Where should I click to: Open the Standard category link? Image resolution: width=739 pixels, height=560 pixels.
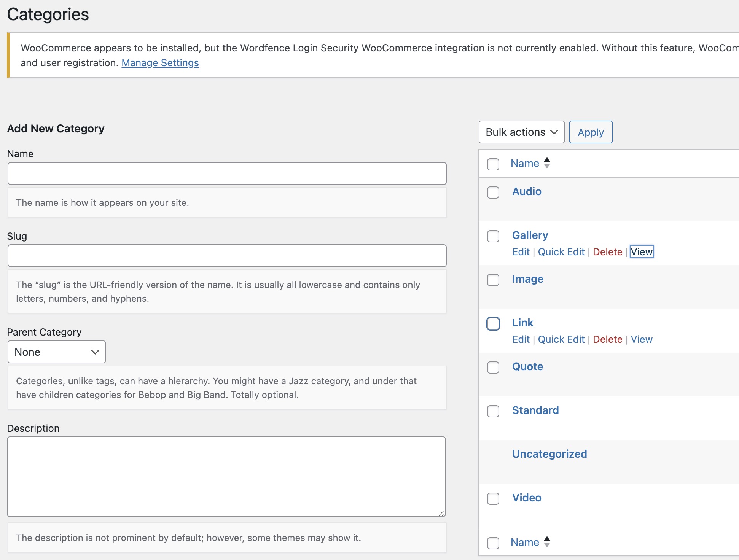point(535,410)
